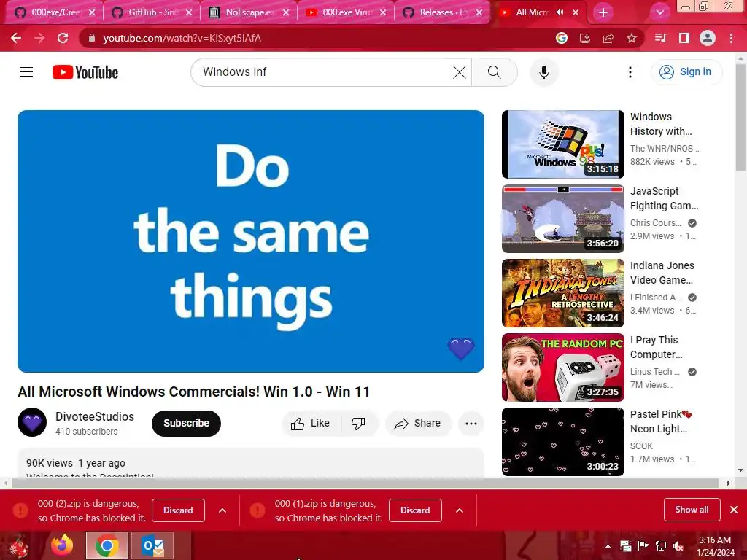The width and height of the screenshot is (747, 560).
Task: Bookmark this tab with the star icon
Action: [x=631, y=38]
